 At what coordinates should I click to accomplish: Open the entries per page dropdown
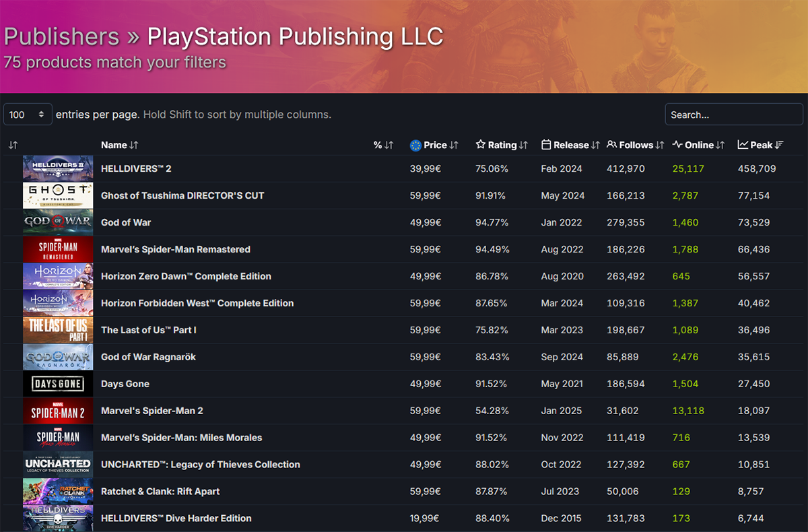pos(28,114)
